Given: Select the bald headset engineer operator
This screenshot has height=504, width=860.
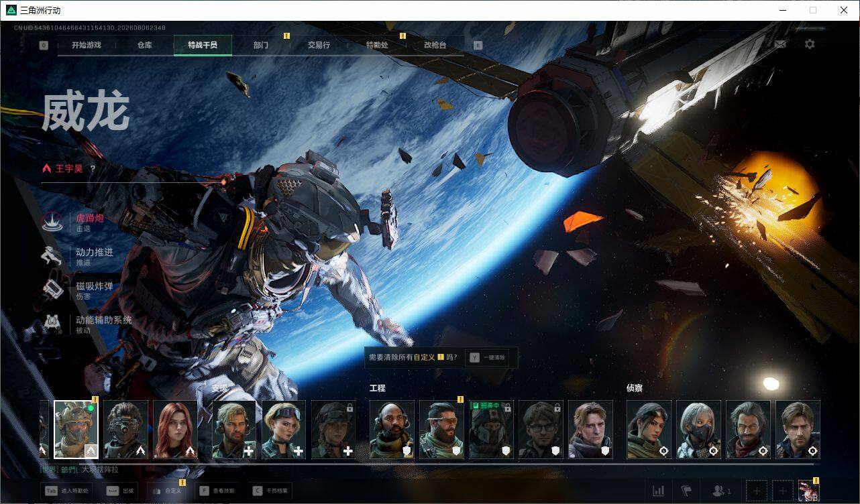Looking at the screenshot, I should click(x=392, y=430).
